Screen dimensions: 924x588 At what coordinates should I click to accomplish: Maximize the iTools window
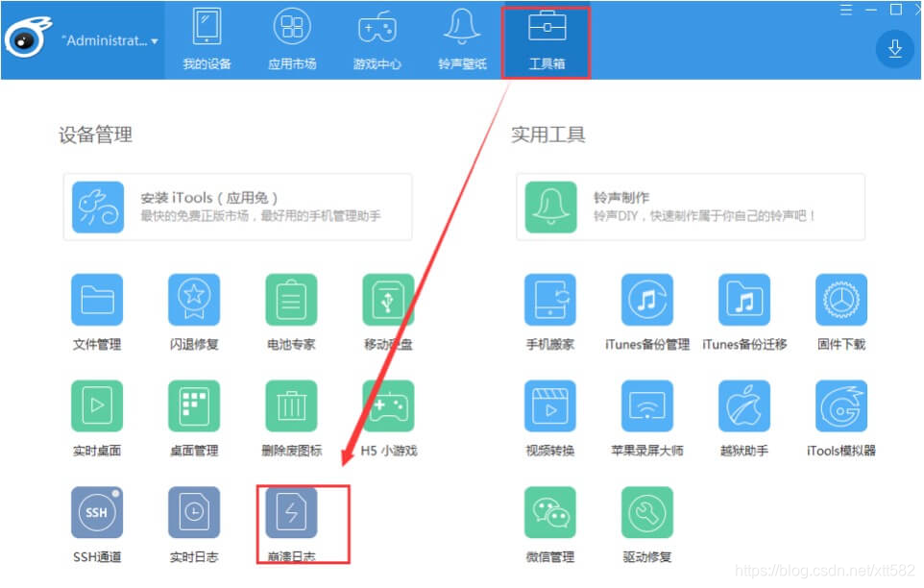(896, 10)
